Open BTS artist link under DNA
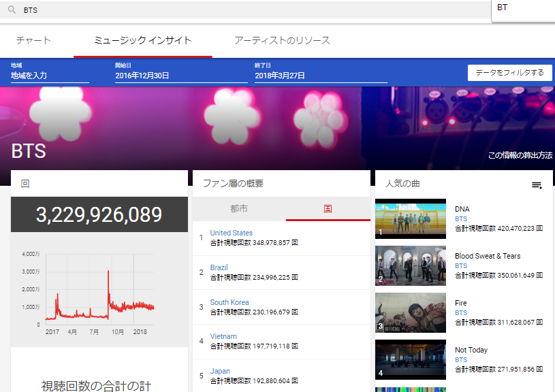The height and width of the screenshot is (392, 555). 461,218
